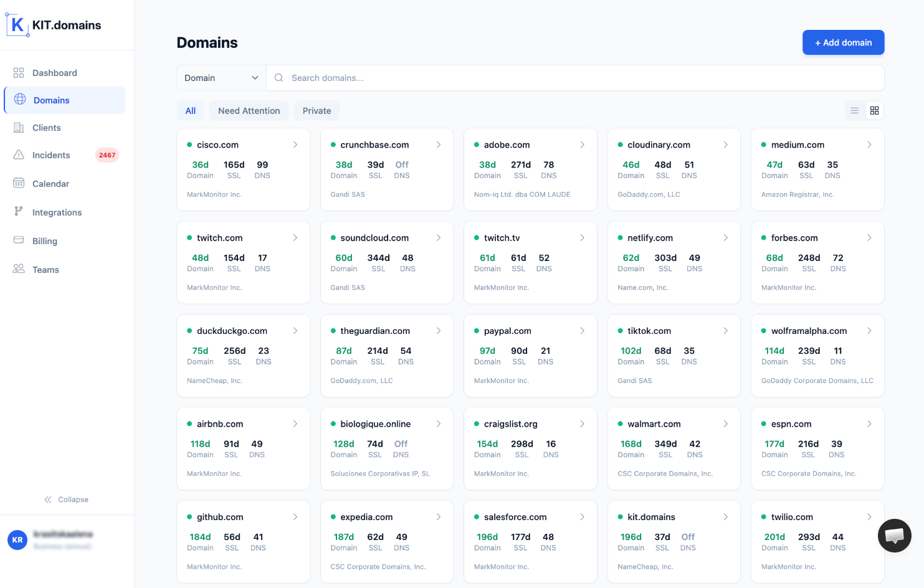Open the chat support bubble
This screenshot has width=924, height=588.
tap(894, 536)
